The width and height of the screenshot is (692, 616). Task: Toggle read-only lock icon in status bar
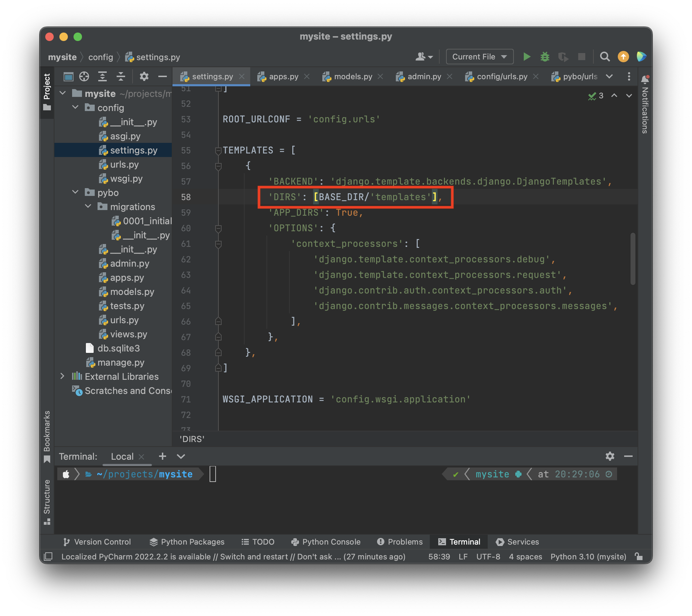click(x=639, y=556)
